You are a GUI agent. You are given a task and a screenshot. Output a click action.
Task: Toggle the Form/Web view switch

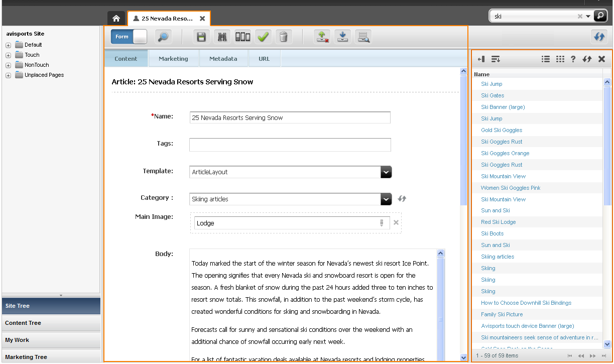tap(129, 37)
